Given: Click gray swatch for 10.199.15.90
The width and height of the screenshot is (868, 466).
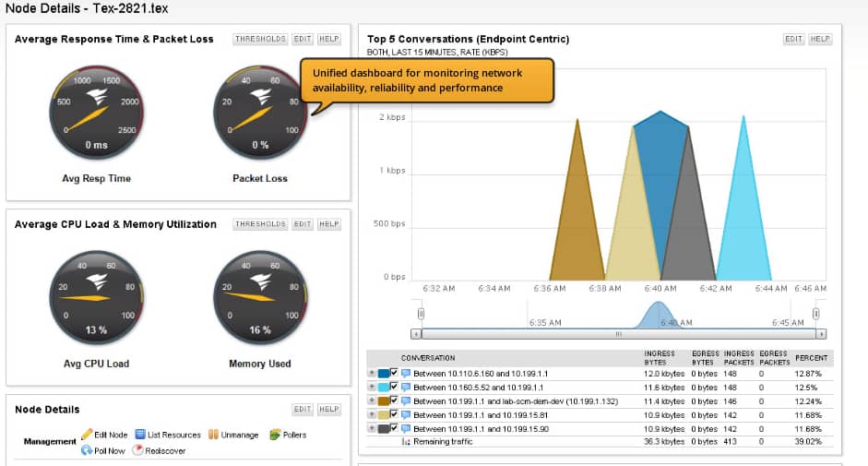Looking at the screenshot, I should (x=384, y=429).
